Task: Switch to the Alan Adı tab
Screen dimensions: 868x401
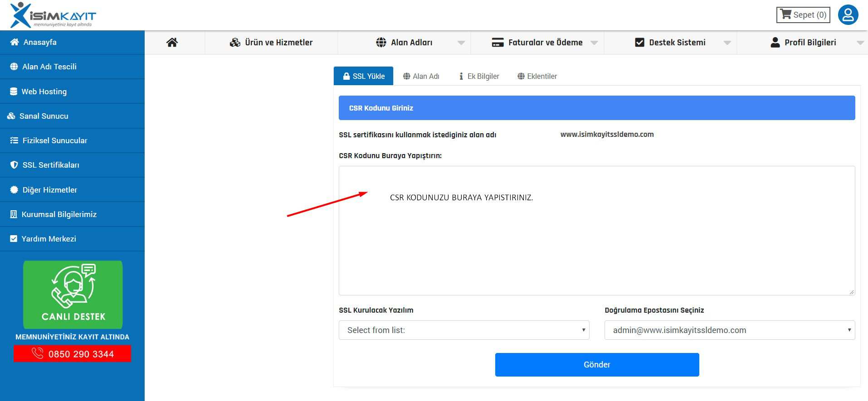Action: click(421, 76)
